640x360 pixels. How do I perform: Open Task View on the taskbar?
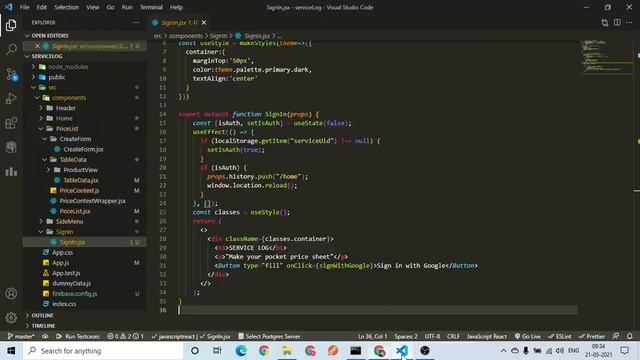pyautogui.click(x=217, y=351)
